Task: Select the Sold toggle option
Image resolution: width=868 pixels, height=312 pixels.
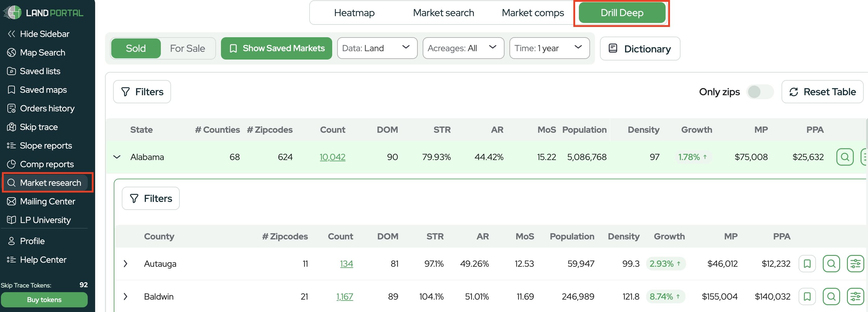Action: point(136,48)
